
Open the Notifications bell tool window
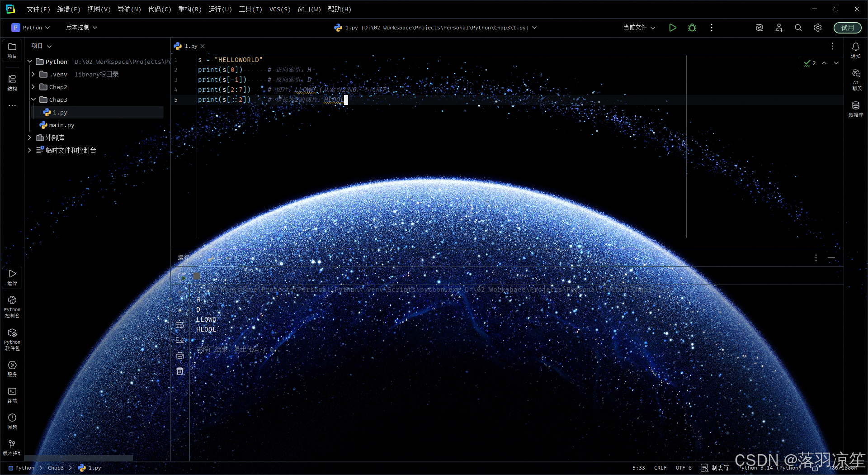[856, 50]
